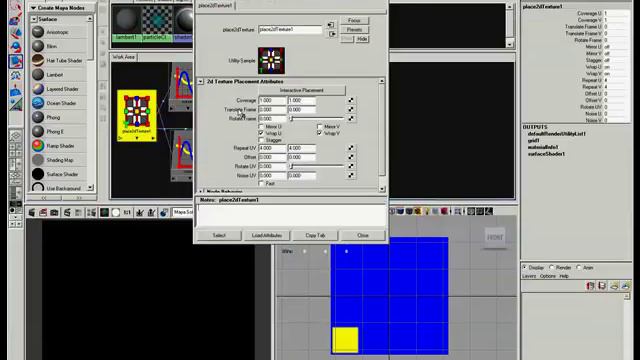Viewport: 640px width, 360px height.
Task: Select surfaceShader1 in the OUTPUTS list
Action: pos(546,154)
